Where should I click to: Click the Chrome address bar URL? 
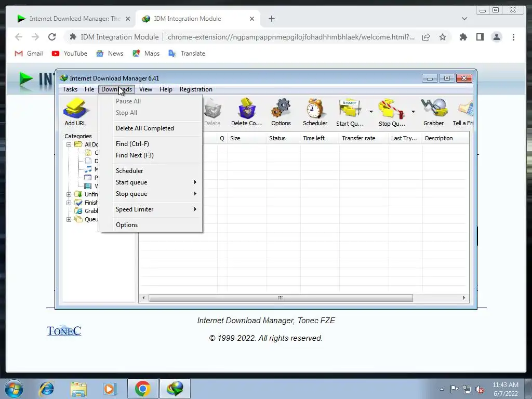pyautogui.click(x=291, y=37)
